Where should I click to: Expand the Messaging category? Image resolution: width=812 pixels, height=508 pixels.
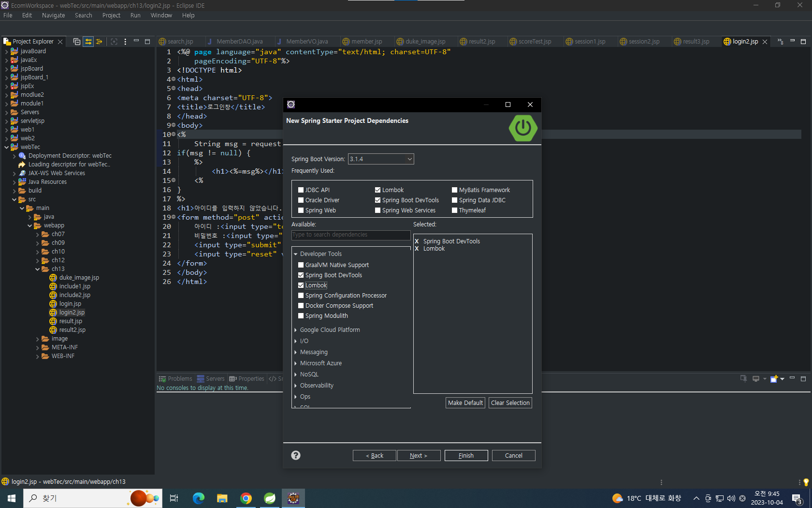tap(295, 352)
